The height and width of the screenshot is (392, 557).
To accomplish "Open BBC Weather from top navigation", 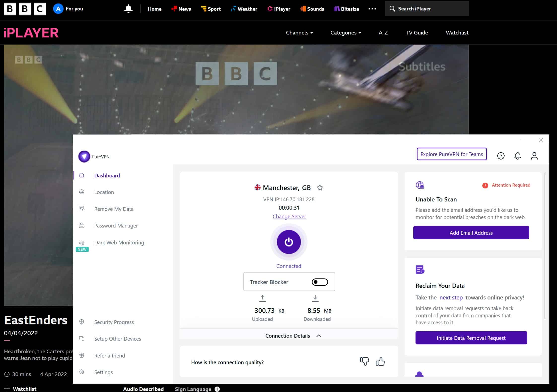I will (x=244, y=9).
